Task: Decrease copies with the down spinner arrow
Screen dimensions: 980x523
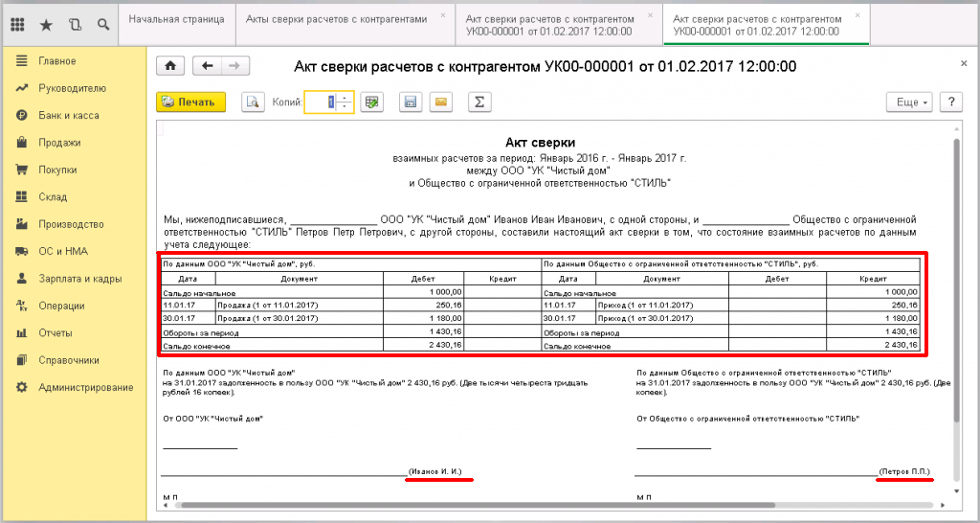Action: click(x=345, y=107)
